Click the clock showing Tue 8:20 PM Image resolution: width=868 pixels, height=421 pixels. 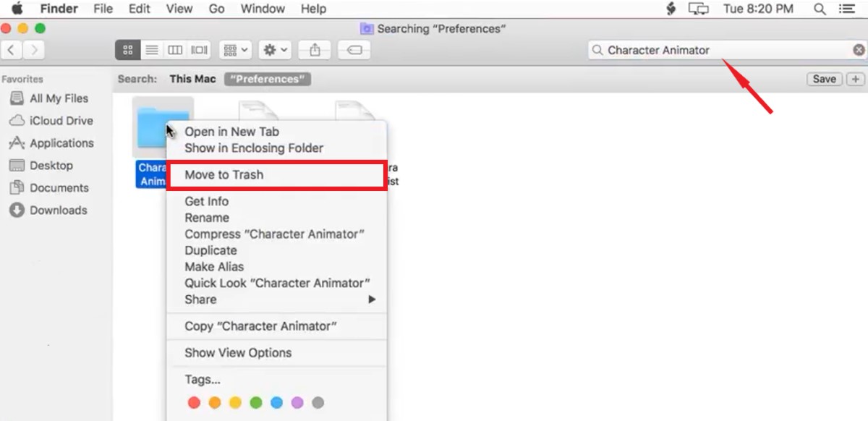[758, 9]
